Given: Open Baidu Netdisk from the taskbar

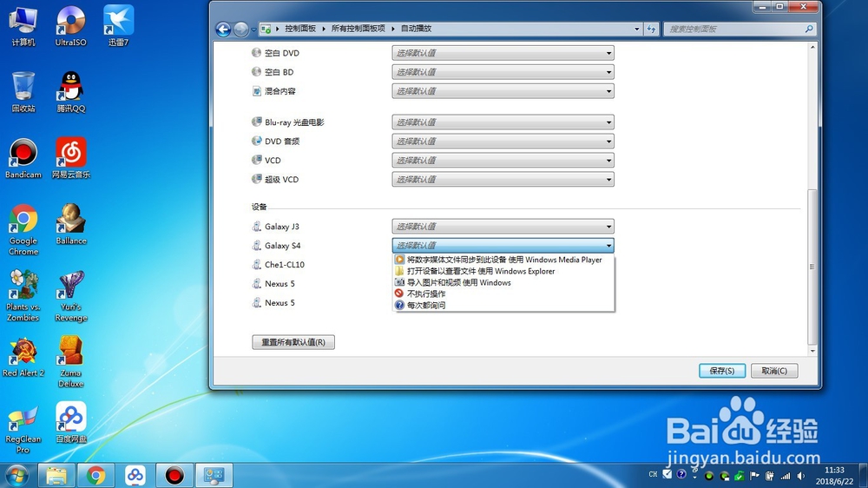Looking at the screenshot, I should [135, 475].
